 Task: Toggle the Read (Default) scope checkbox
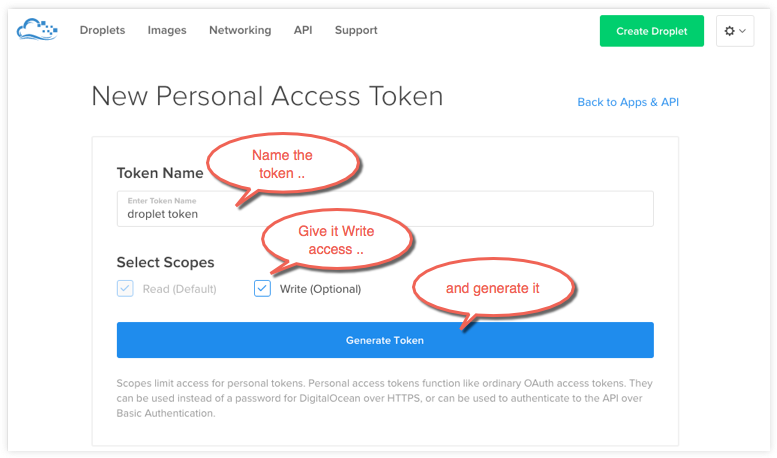click(x=125, y=289)
